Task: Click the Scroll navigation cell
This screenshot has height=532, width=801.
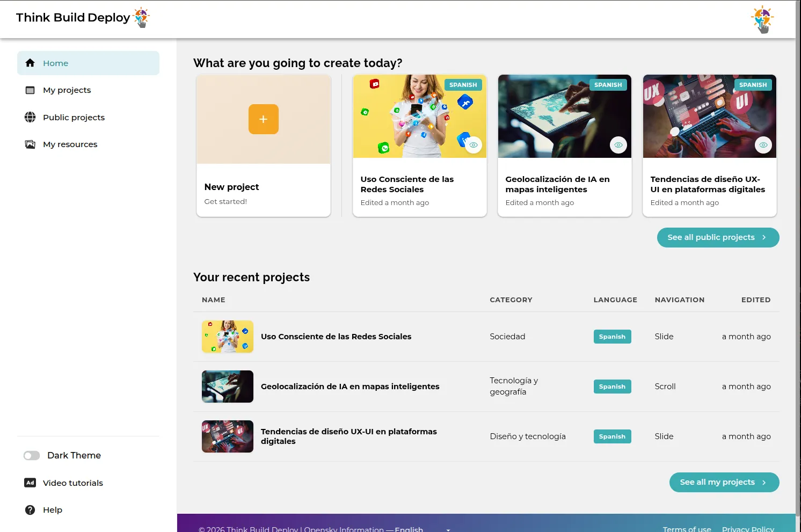Action: click(665, 387)
